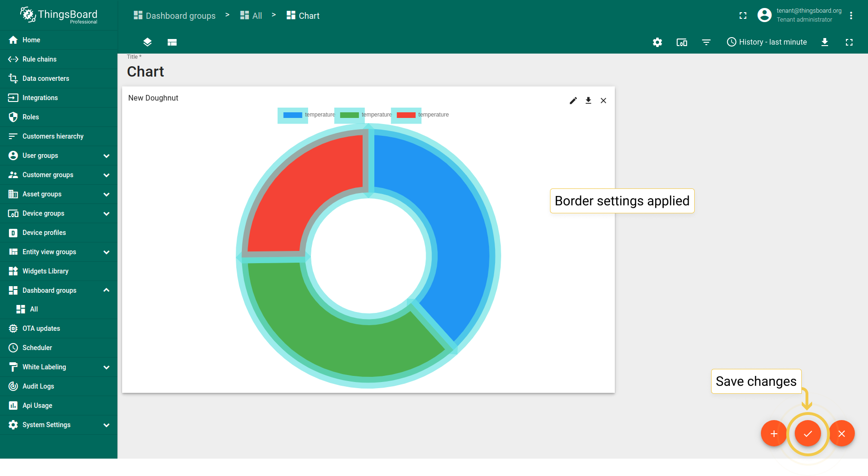Edit the dashboard Title field

point(146,71)
